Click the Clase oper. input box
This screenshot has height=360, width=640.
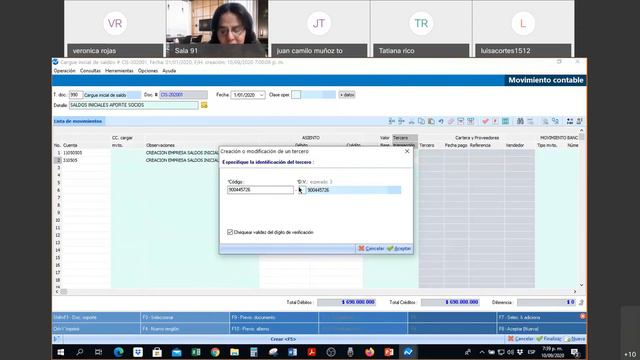click(x=296, y=95)
